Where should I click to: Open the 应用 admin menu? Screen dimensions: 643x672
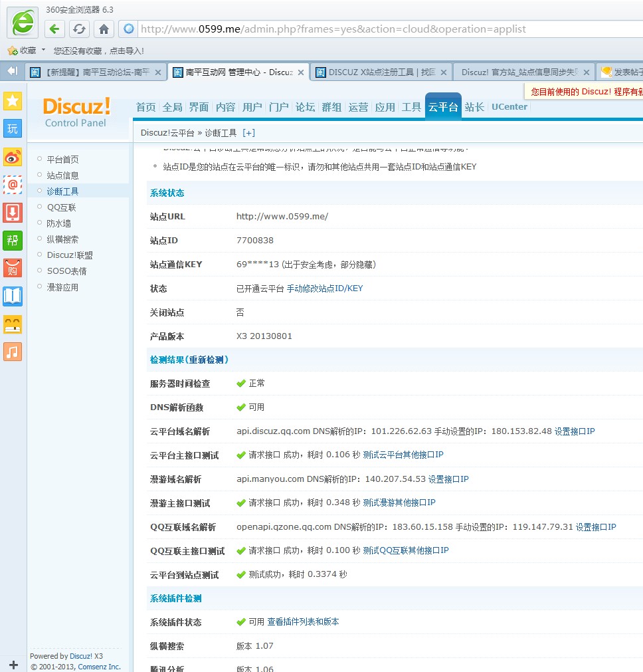pyautogui.click(x=385, y=107)
